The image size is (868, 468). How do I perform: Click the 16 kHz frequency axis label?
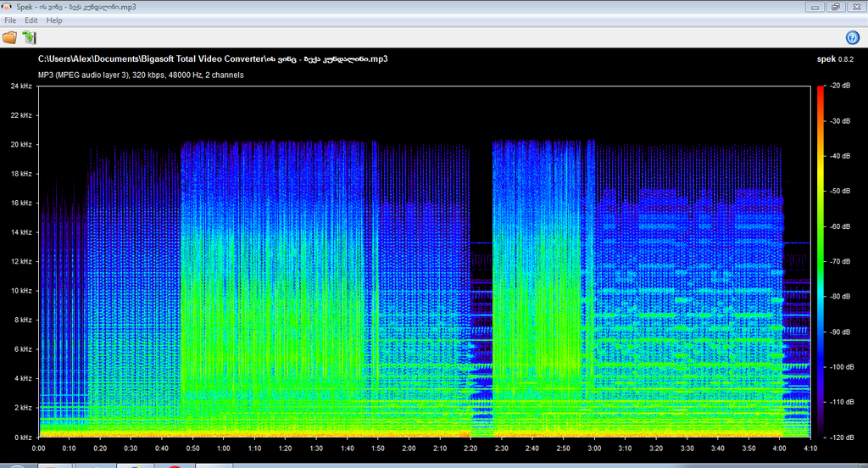[x=21, y=203]
